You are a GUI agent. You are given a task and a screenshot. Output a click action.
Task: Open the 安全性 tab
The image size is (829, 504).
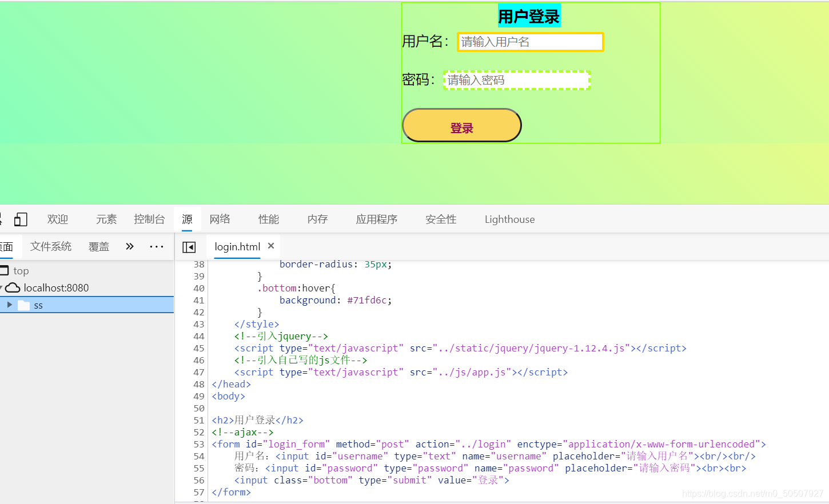tap(441, 219)
